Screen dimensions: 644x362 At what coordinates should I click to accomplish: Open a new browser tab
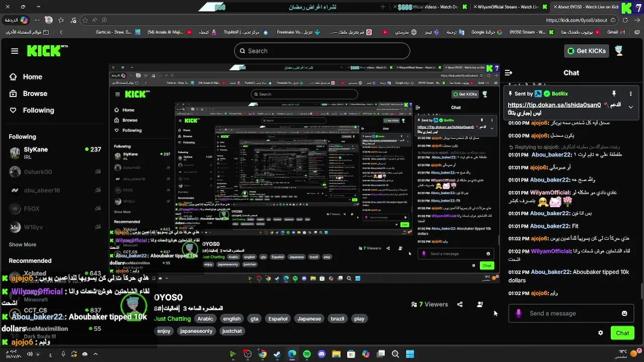pyautogui.click(x=383, y=7)
